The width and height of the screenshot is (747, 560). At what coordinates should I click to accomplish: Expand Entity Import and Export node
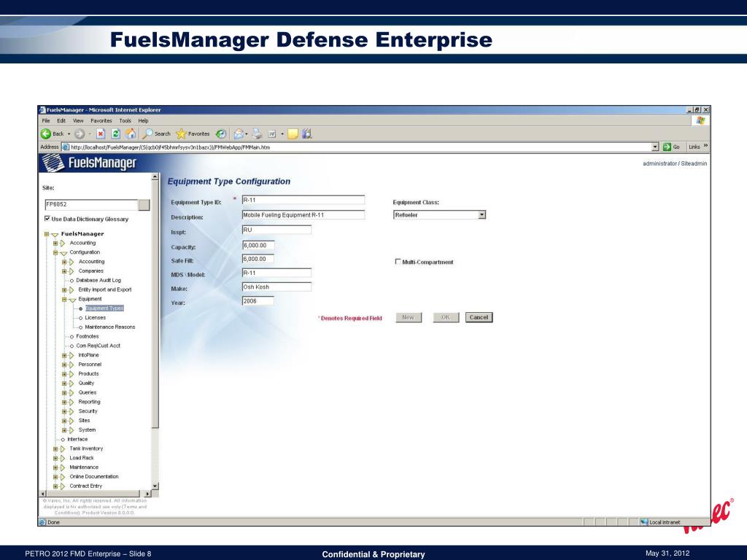64,290
